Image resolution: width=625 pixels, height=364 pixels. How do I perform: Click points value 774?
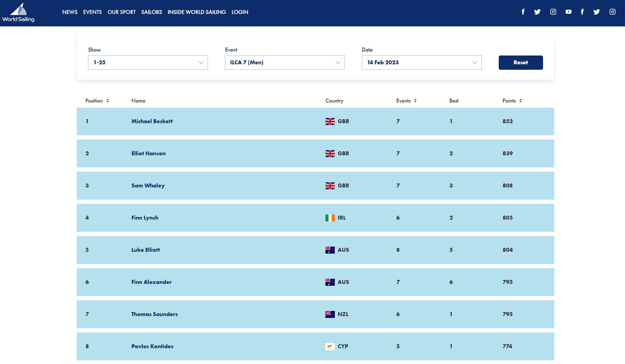coord(507,346)
